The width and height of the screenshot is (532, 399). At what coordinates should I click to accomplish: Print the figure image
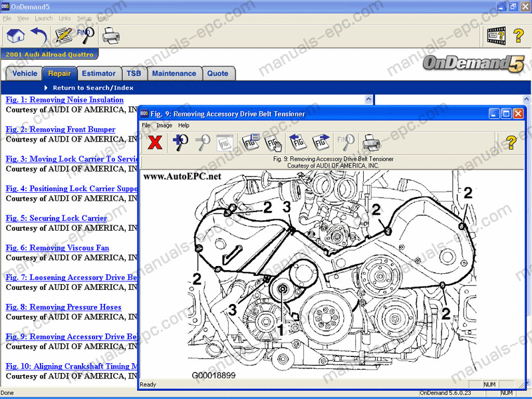pyautogui.click(x=371, y=142)
